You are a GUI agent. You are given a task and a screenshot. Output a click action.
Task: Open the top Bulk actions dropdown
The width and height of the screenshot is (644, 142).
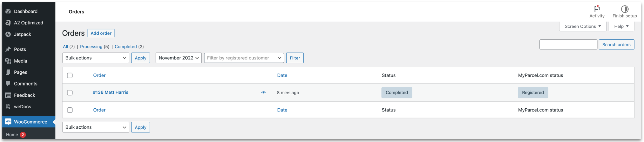coord(96,58)
